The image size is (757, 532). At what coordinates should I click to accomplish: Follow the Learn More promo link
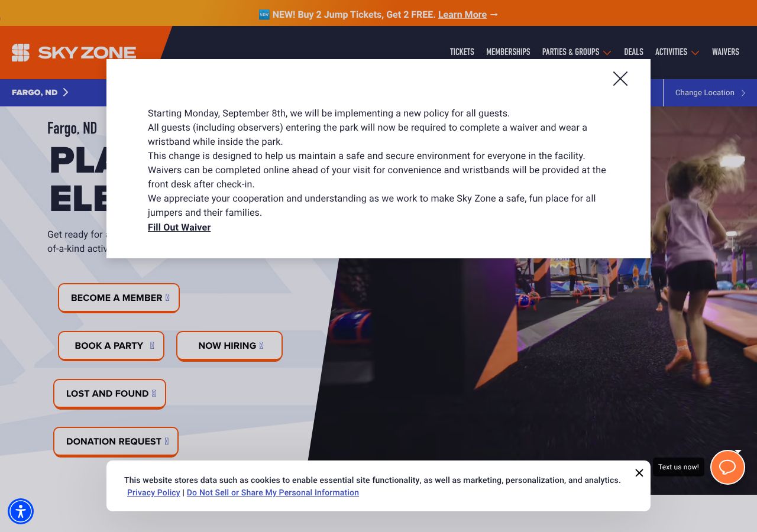(x=462, y=14)
